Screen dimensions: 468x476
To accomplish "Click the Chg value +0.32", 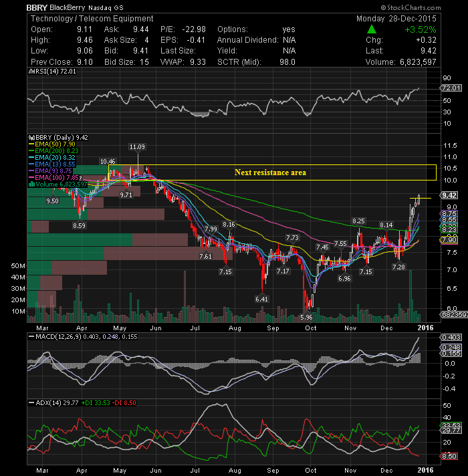I will 426,40.
